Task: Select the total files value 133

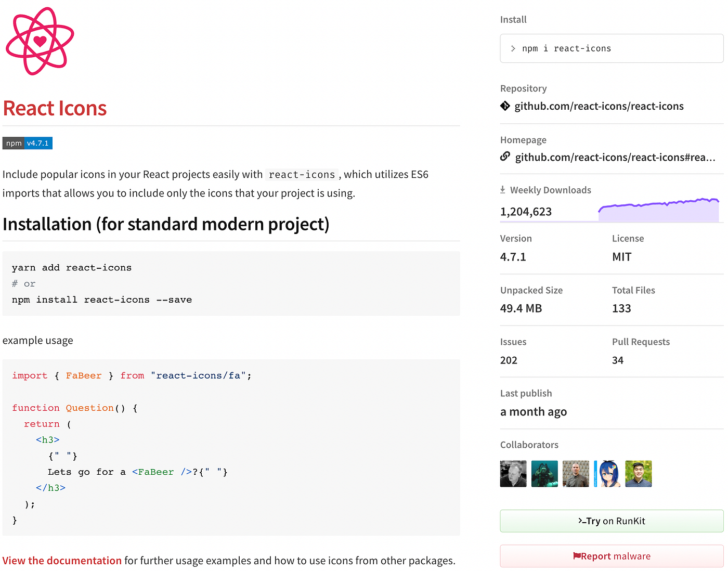Action: point(621,308)
